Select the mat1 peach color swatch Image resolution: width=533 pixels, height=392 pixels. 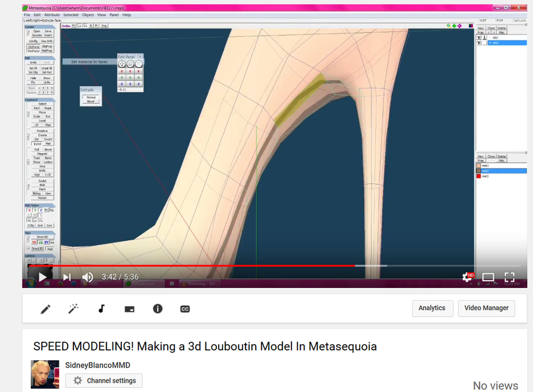479,166
